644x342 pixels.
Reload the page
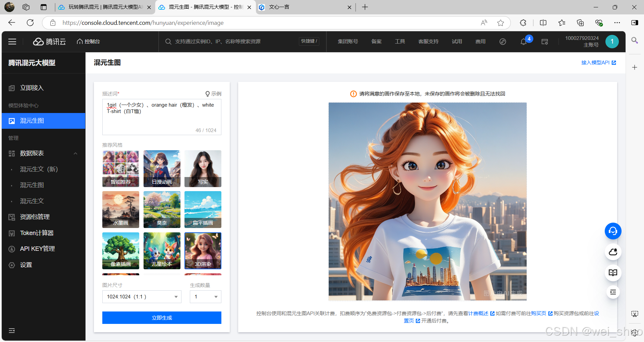(30, 23)
